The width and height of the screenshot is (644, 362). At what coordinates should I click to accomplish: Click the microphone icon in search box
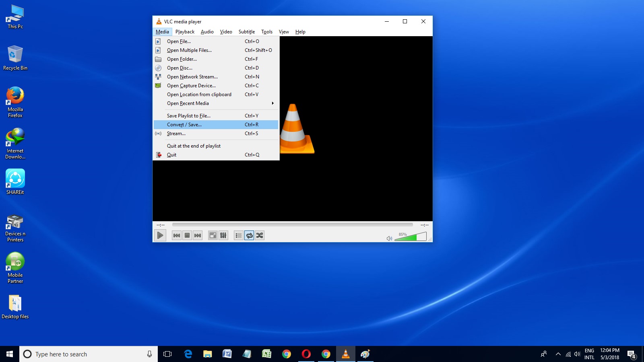coord(149,354)
